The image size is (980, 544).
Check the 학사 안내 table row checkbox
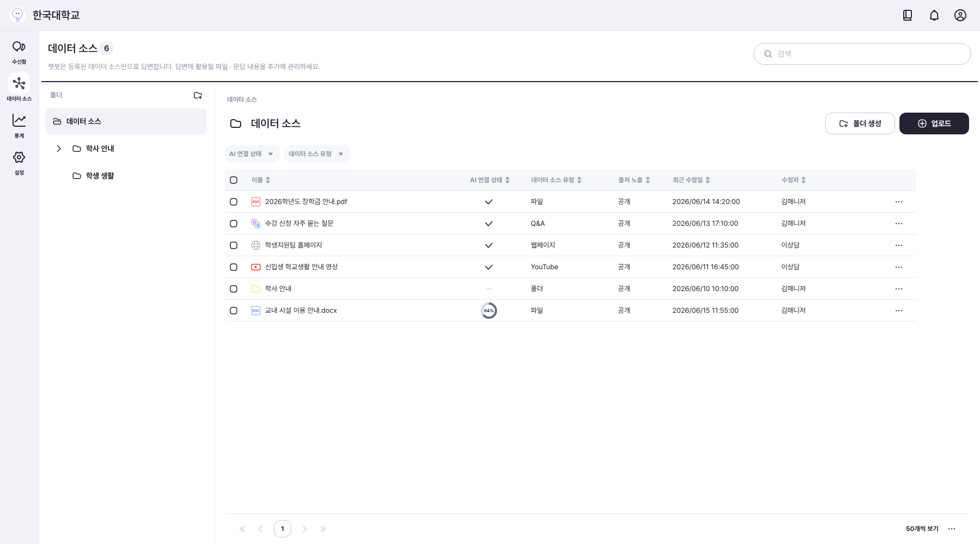[x=234, y=289]
